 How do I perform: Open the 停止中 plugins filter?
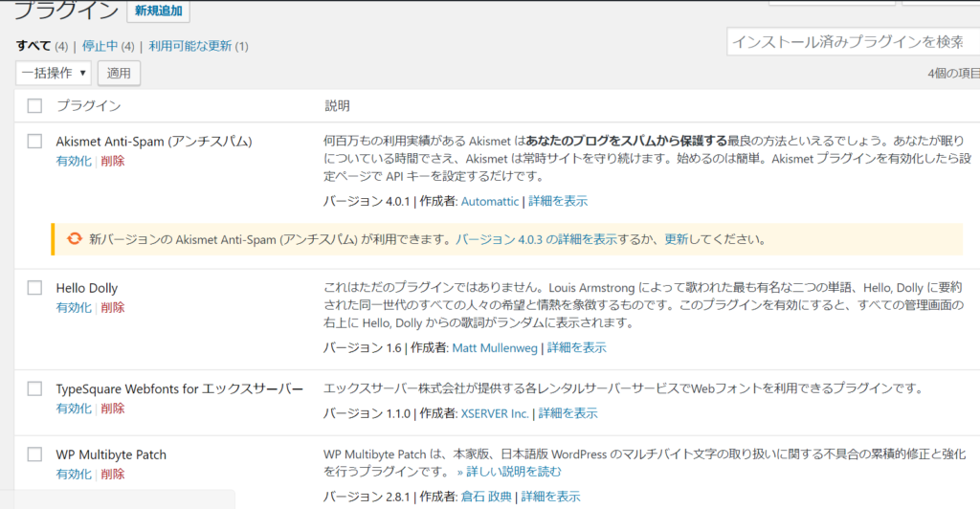point(100,46)
